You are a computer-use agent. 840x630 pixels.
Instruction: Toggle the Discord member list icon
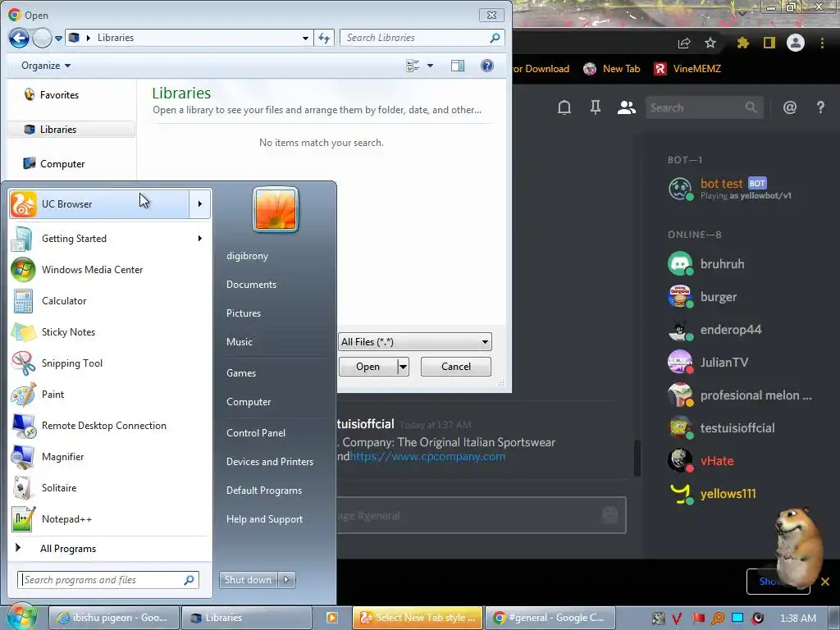pyautogui.click(x=626, y=107)
